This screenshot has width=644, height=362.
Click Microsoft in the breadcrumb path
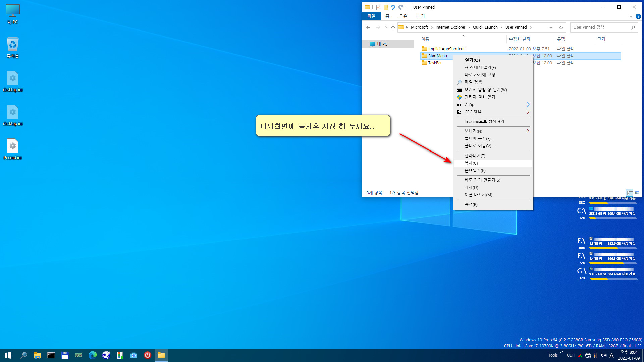pyautogui.click(x=419, y=27)
